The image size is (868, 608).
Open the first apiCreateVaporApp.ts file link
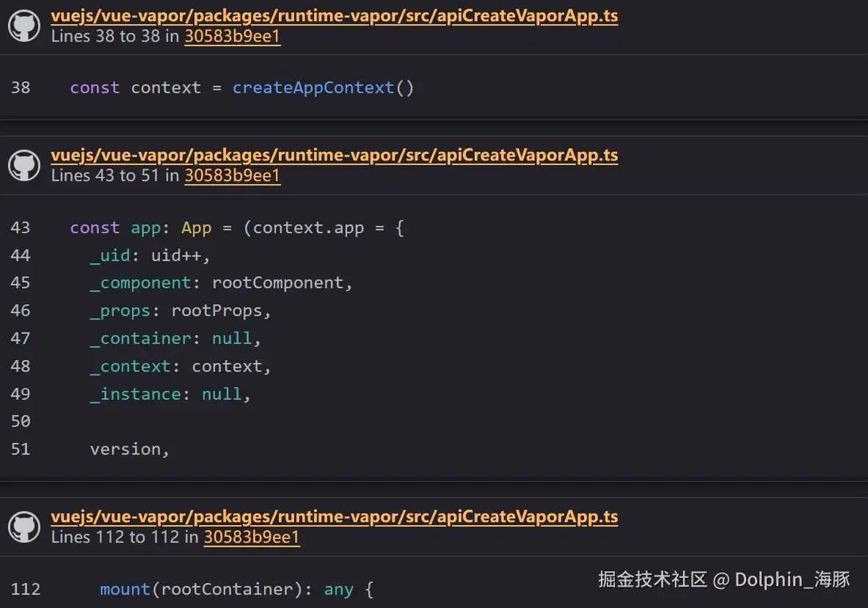point(334,15)
